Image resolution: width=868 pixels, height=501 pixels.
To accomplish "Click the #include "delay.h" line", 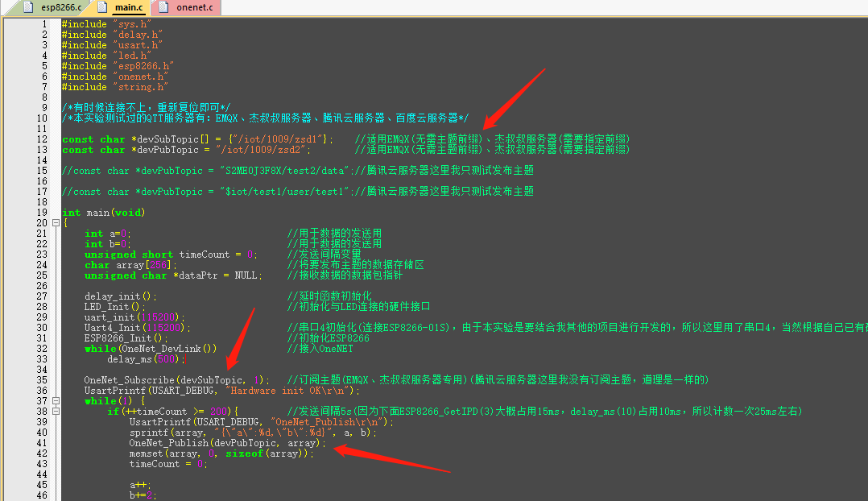I will pyautogui.click(x=113, y=35).
